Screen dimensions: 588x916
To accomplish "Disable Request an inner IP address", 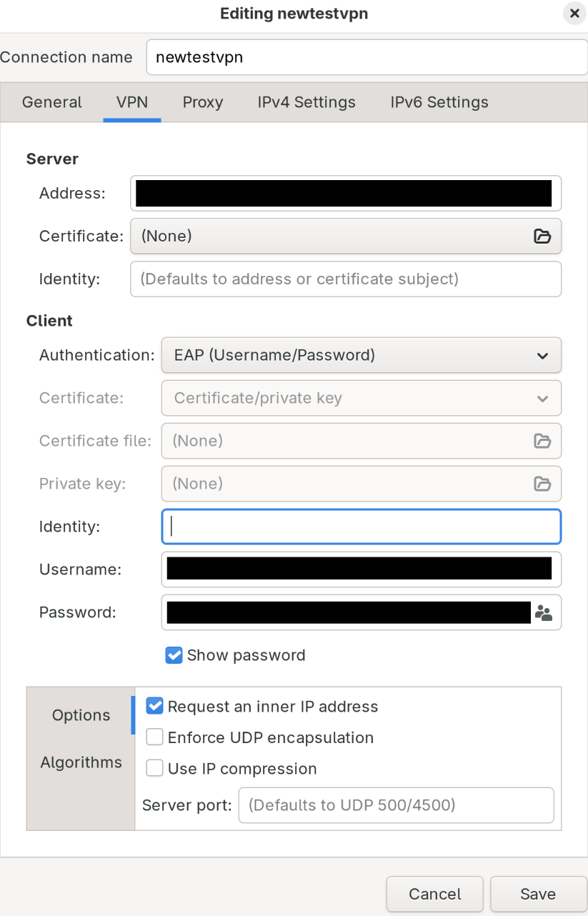I will [x=154, y=707].
